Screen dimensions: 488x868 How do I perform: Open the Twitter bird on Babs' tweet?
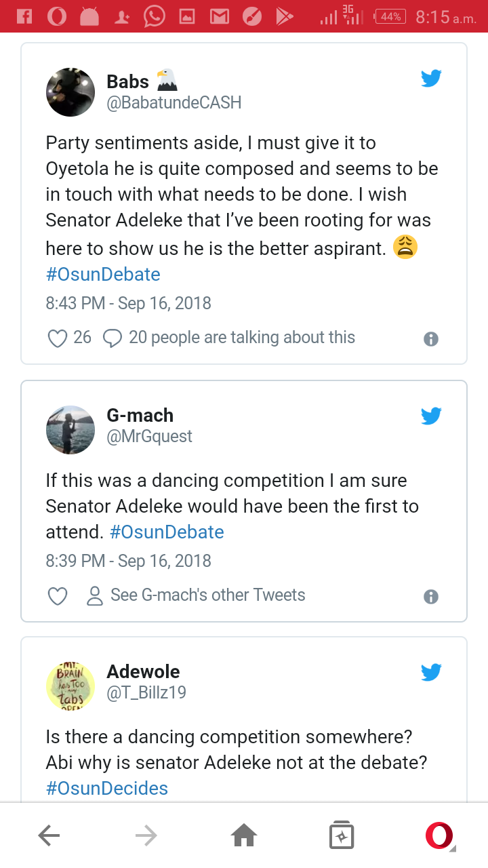coord(431,79)
